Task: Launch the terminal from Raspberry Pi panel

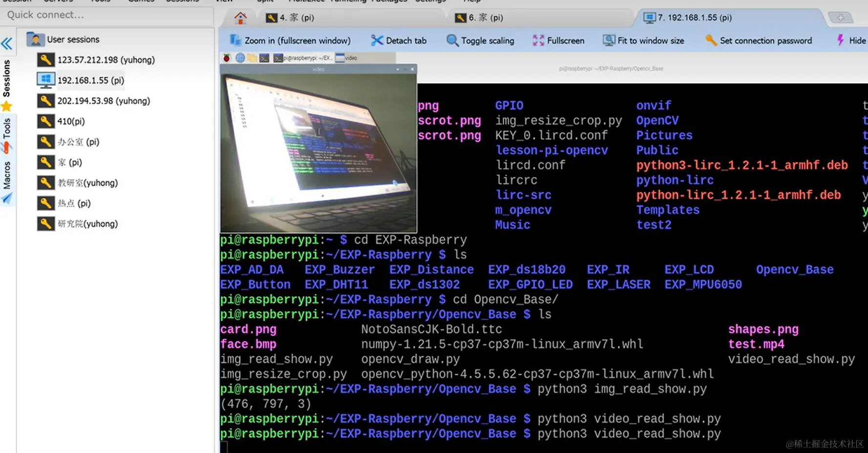Action: [264, 58]
